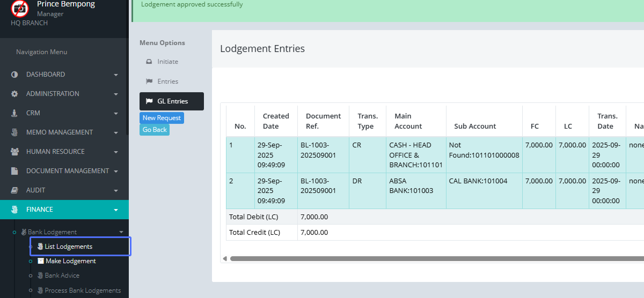The width and height of the screenshot is (644, 298).
Task: Collapse the Finance menu section
Action: click(x=116, y=210)
